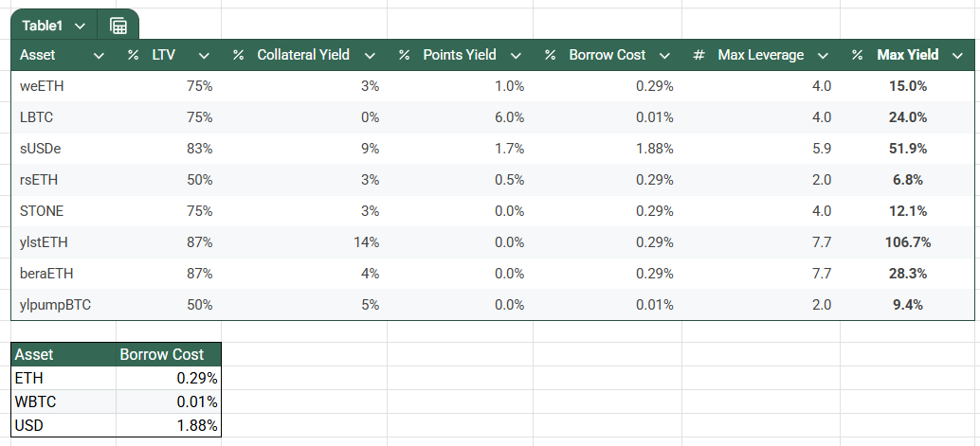This screenshot has width=980, height=446.
Task: Click the 24.0% max yield cell
Action: 908,117
